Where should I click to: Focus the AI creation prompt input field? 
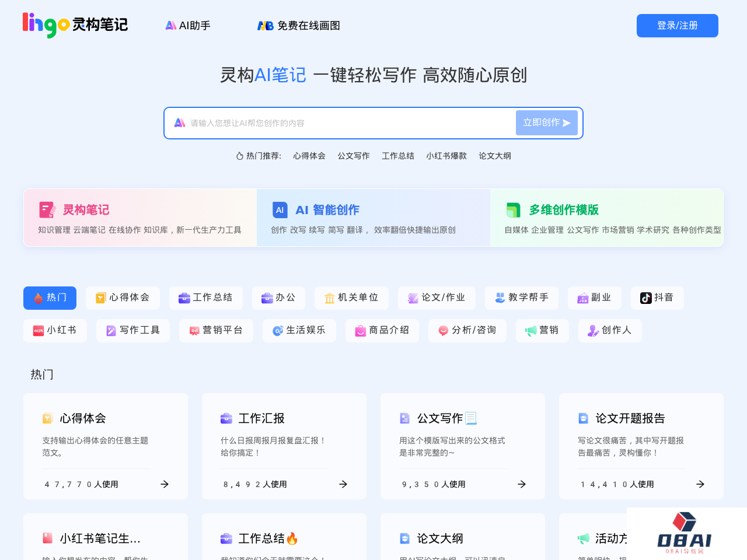(x=344, y=123)
